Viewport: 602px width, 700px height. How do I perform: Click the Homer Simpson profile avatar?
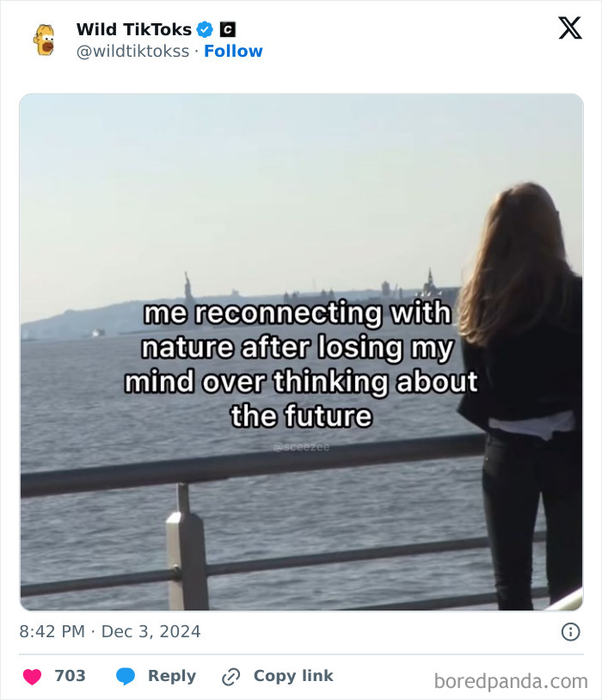tap(44, 38)
